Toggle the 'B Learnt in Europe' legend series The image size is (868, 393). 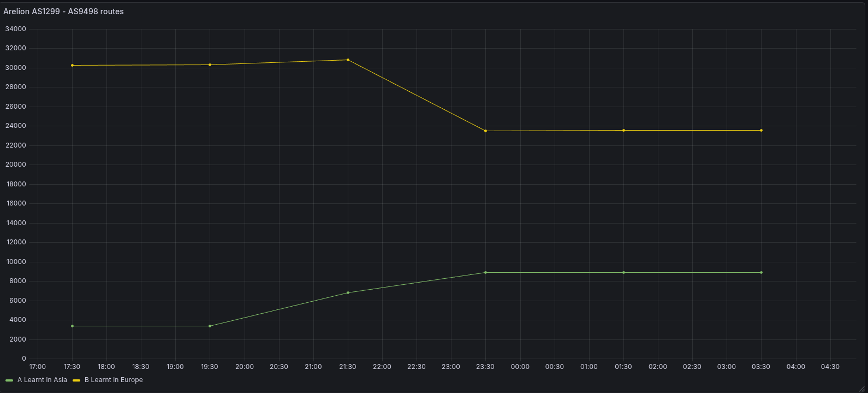(x=114, y=380)
